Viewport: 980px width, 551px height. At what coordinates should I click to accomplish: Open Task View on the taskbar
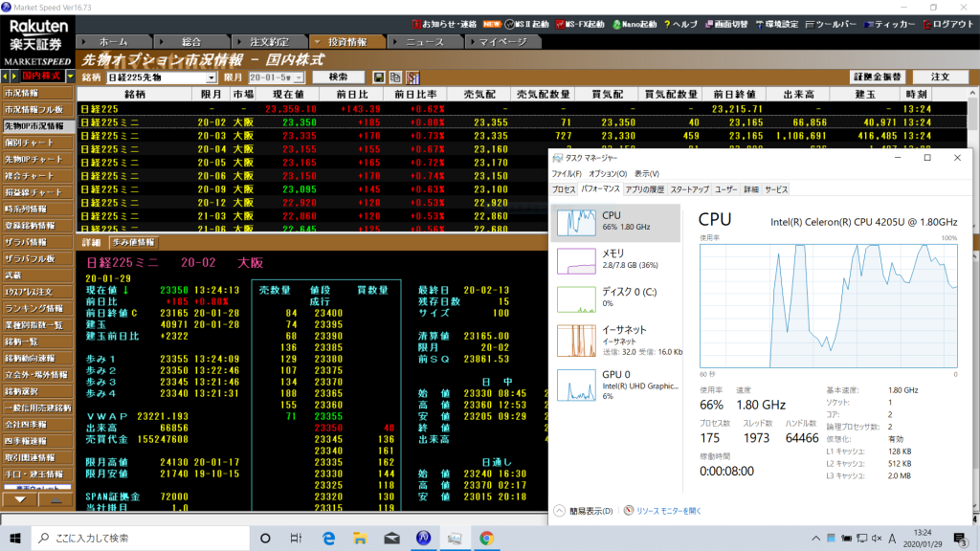[297, 538]
